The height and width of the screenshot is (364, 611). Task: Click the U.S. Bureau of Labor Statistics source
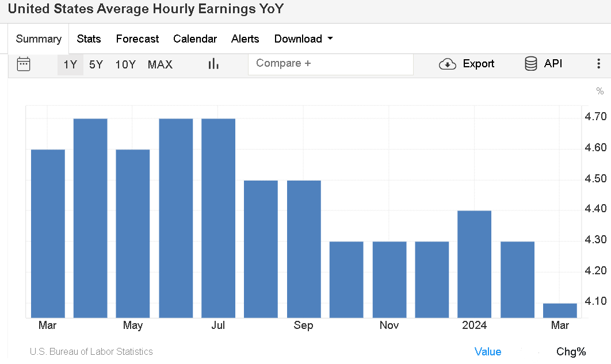click(x=91, y=351)
